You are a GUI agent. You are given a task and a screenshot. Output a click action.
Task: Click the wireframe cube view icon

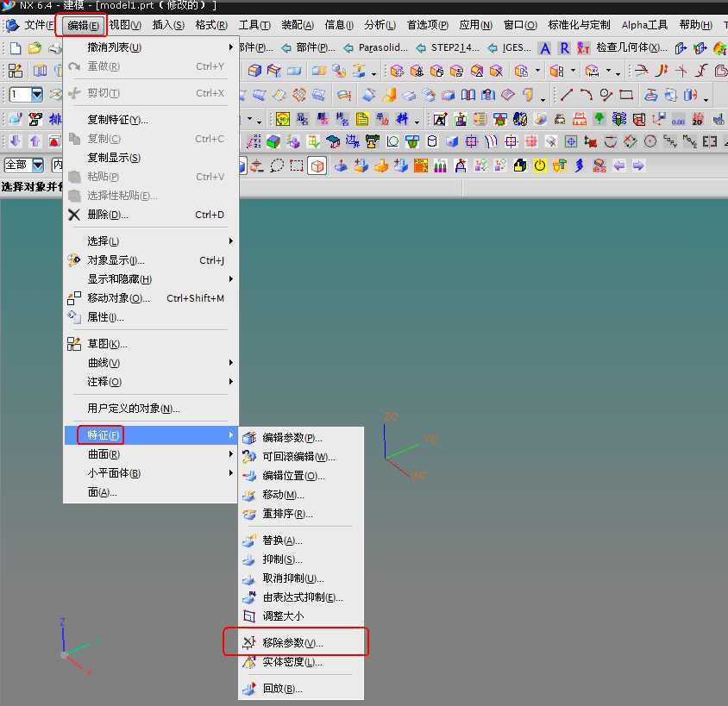[x=317, y=166]
